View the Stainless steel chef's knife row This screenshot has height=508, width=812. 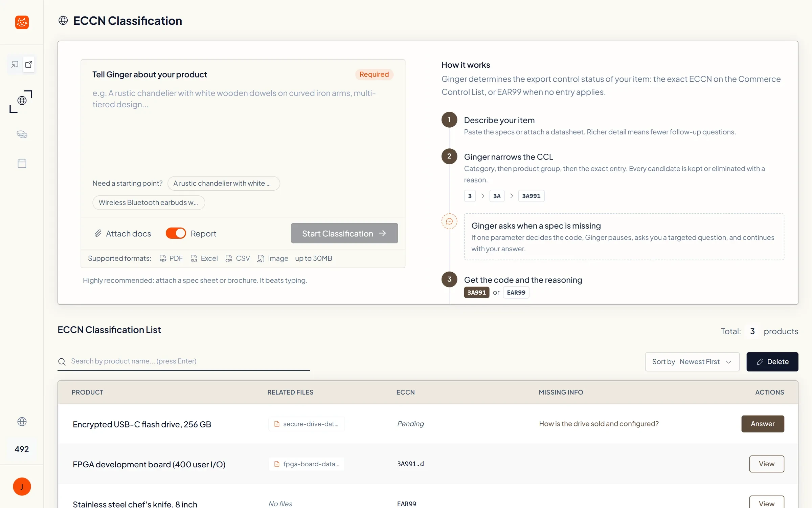tap(767, 503)
